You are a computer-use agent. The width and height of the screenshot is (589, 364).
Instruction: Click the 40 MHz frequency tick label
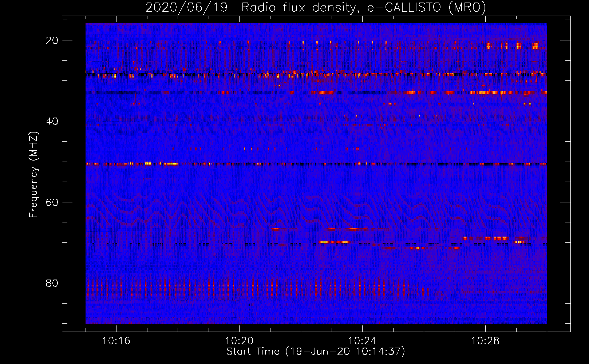(x=52, y=121)
